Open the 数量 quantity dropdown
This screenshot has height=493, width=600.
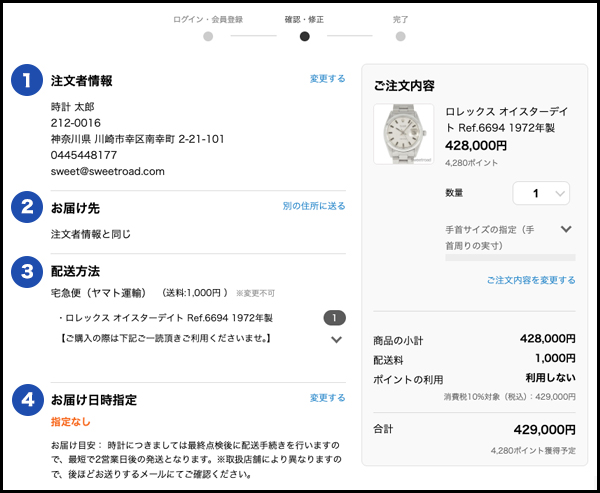point(541,193)
